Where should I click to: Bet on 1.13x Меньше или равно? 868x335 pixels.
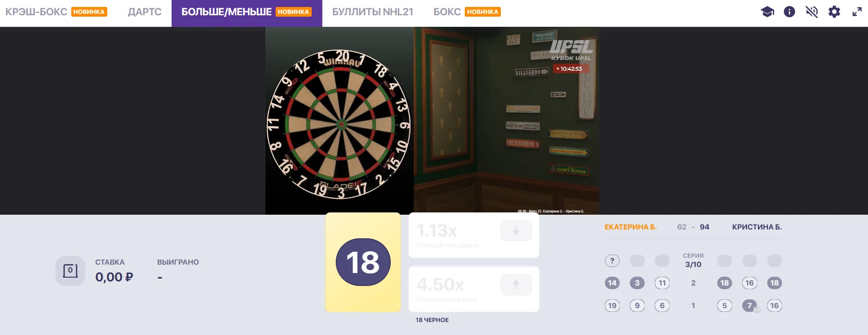click(474, 235)
